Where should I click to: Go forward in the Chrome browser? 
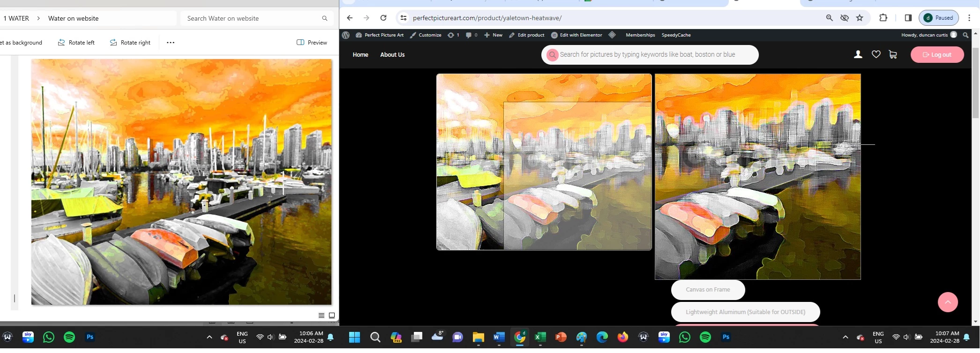(367, 18)
